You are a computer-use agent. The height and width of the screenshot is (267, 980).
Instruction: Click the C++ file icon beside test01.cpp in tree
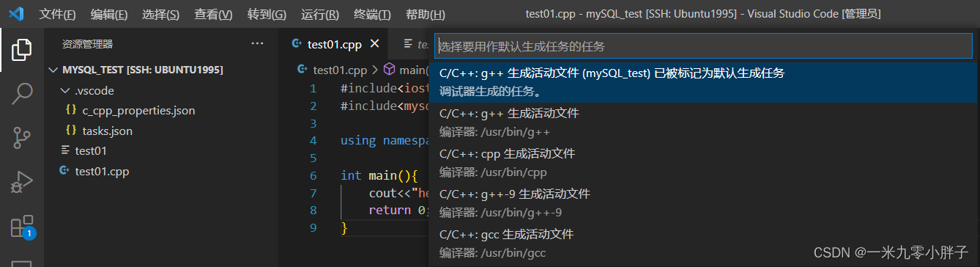[x=64, y=171]
